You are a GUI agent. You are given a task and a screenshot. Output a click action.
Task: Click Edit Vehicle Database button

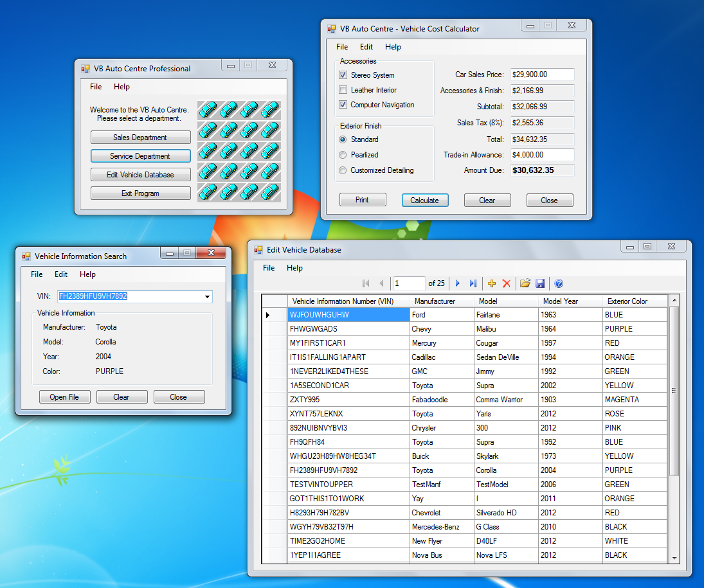point(141,175)
